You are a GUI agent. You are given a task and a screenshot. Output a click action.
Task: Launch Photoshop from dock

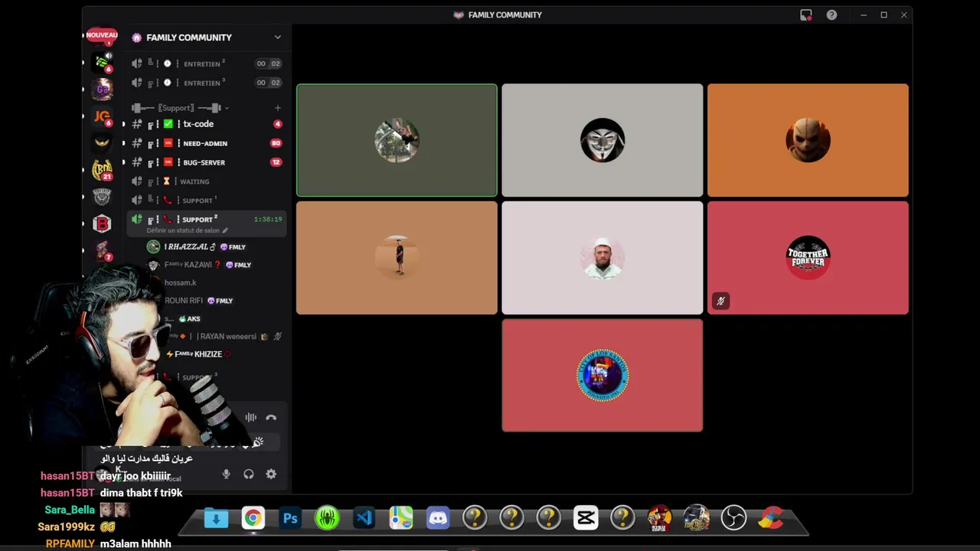(x=289, y=519)
